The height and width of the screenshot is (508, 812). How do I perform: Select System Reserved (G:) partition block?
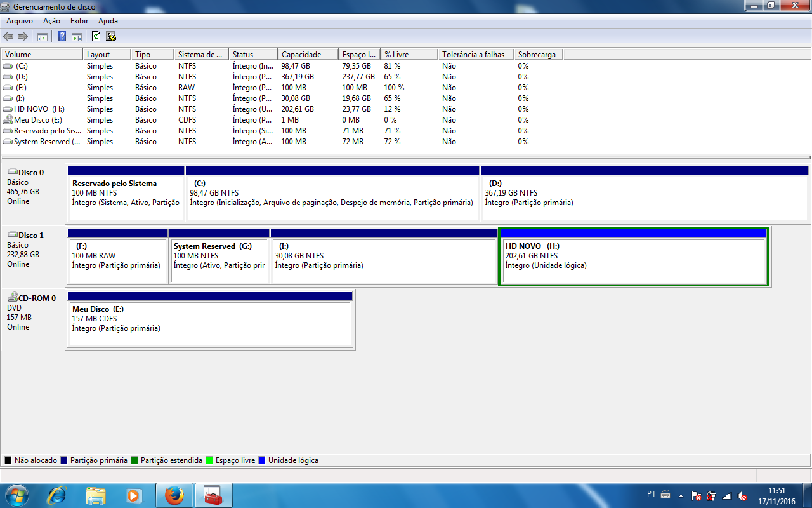(219, 257)
